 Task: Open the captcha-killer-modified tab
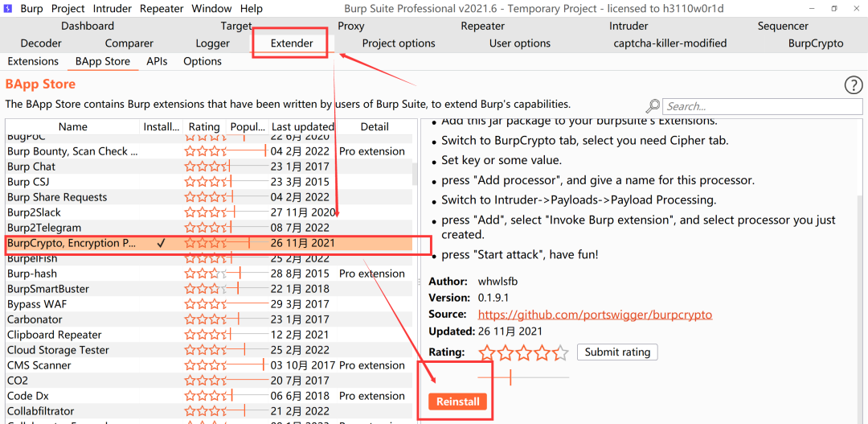tap(670, 43)
